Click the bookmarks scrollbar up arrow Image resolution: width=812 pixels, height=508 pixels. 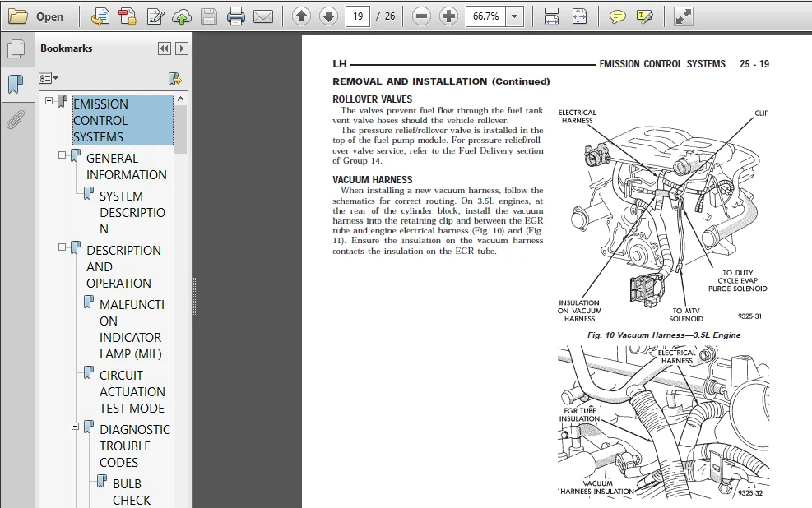181,99
